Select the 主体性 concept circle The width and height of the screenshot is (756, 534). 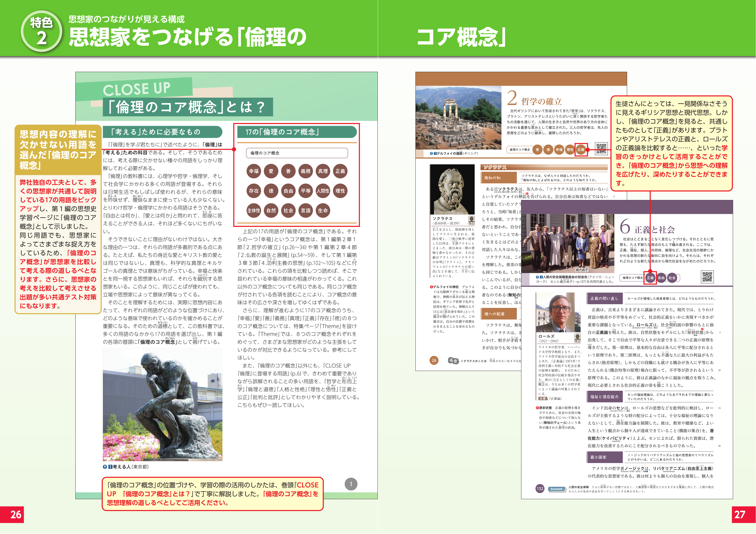click(254, 211)
